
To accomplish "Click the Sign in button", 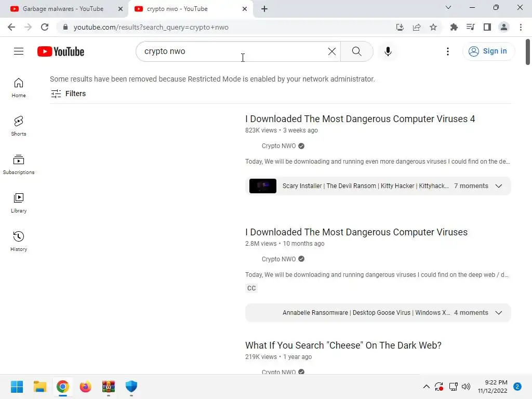I will tap(488, 51).
